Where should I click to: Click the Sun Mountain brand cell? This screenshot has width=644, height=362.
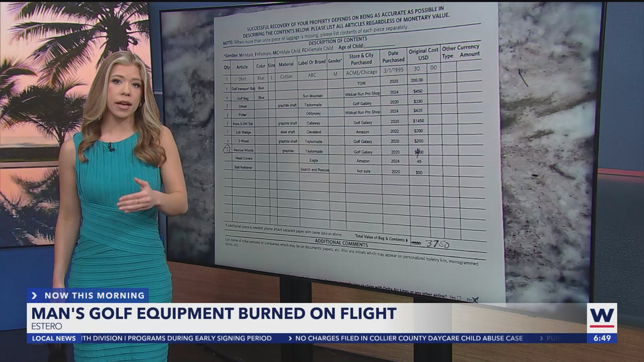[x=313, y=95]
